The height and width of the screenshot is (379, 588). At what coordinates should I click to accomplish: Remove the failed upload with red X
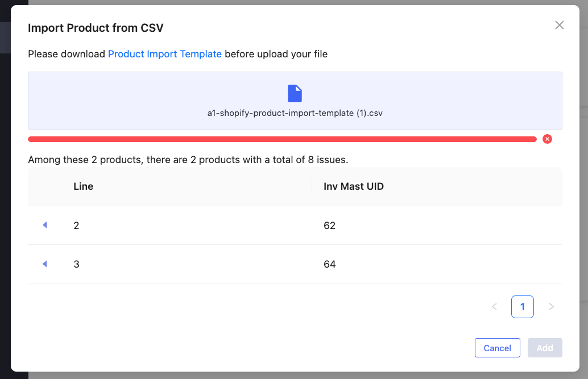click(x=547, y=139)
